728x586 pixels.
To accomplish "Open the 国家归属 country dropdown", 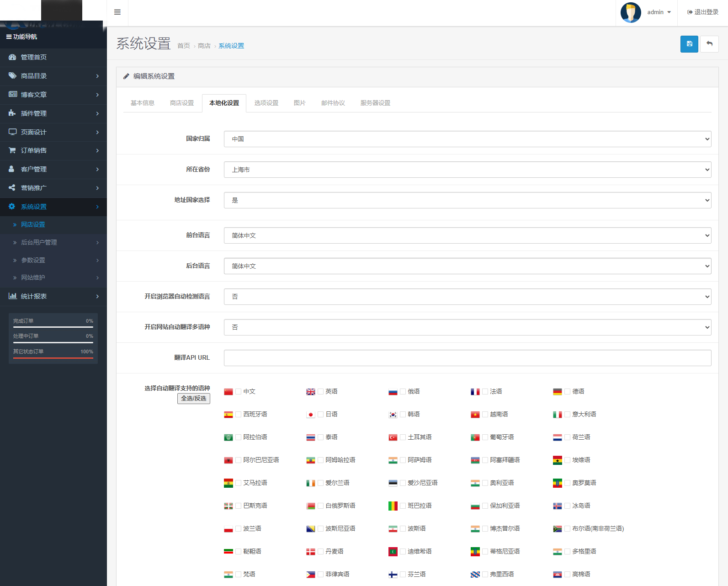I will (x=467, y=139).
